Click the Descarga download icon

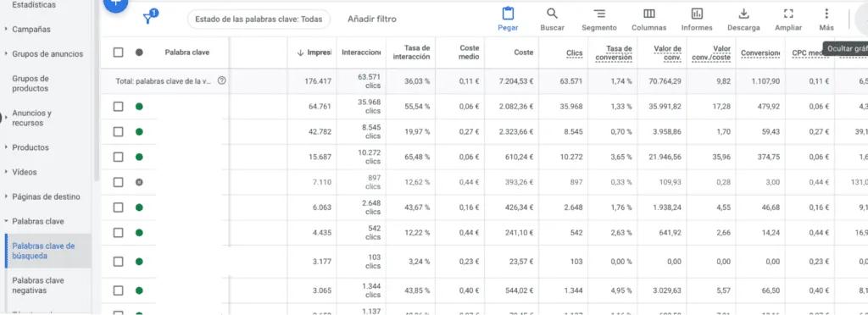(x=743, y=14)
